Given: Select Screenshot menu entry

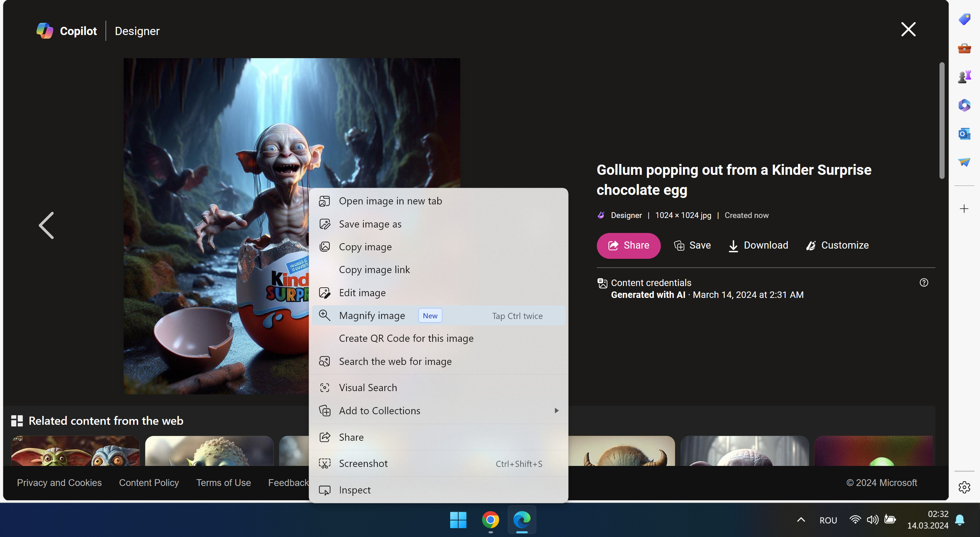Looking at the screenshot, I should 438,464.
